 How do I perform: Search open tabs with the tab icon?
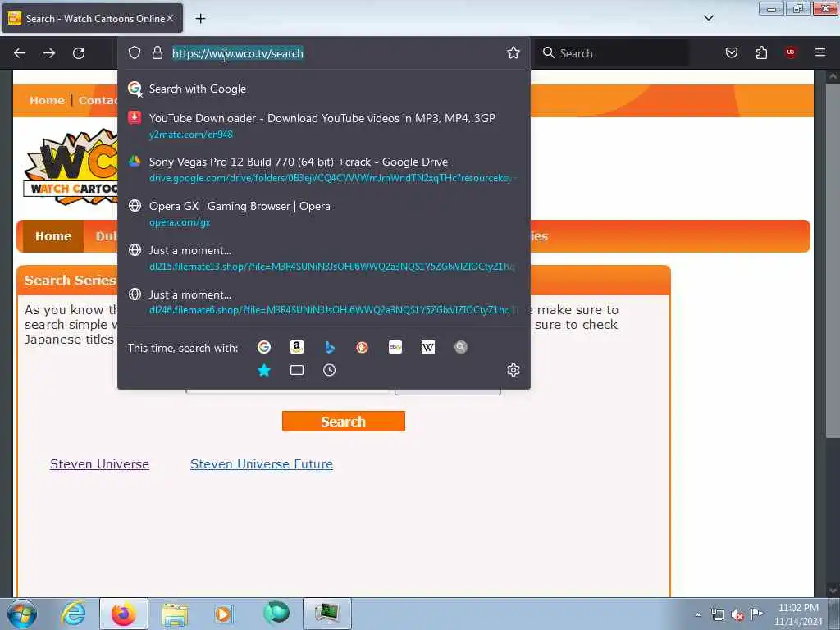pos(297,370)
